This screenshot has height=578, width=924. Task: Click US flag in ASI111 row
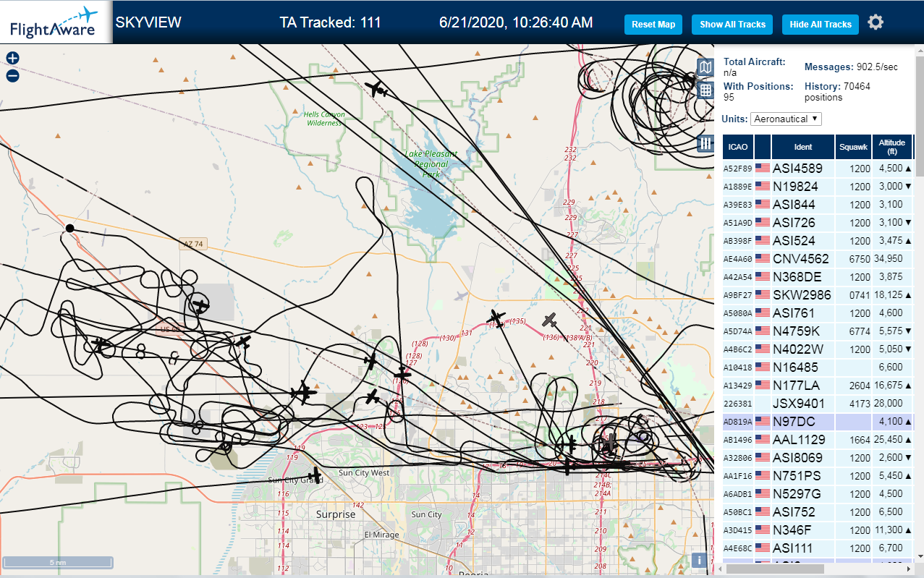point(763,548)
